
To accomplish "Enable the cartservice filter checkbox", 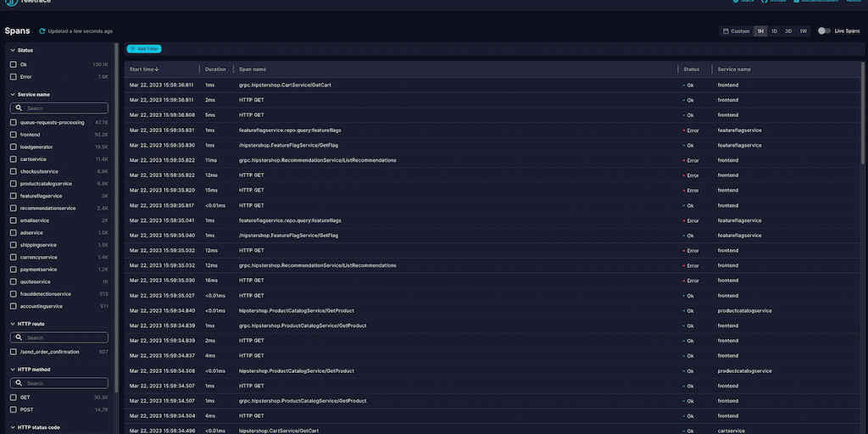I will [13, 159].
